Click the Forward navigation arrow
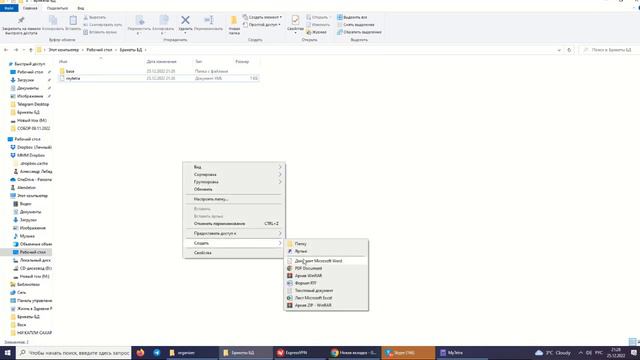This screenshot has height=360, width=640. tap(16, 50)
